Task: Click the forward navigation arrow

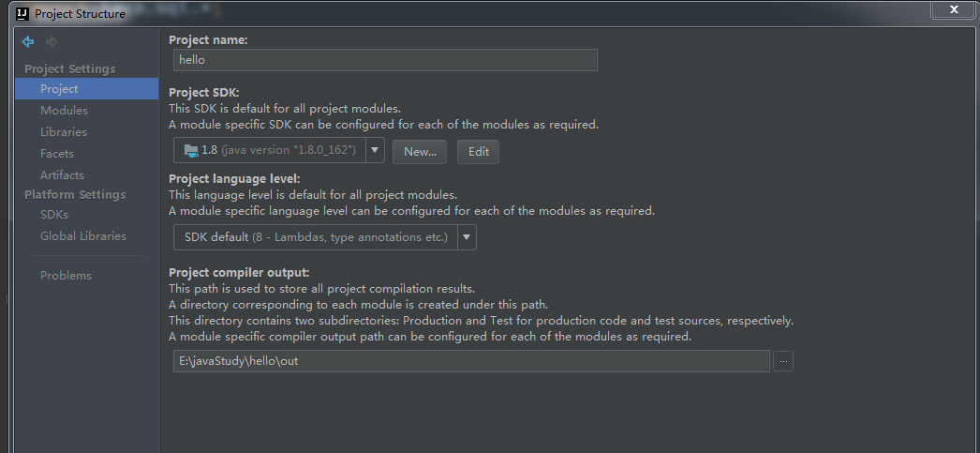Action: pyautogui.click(x=52, y=41)
